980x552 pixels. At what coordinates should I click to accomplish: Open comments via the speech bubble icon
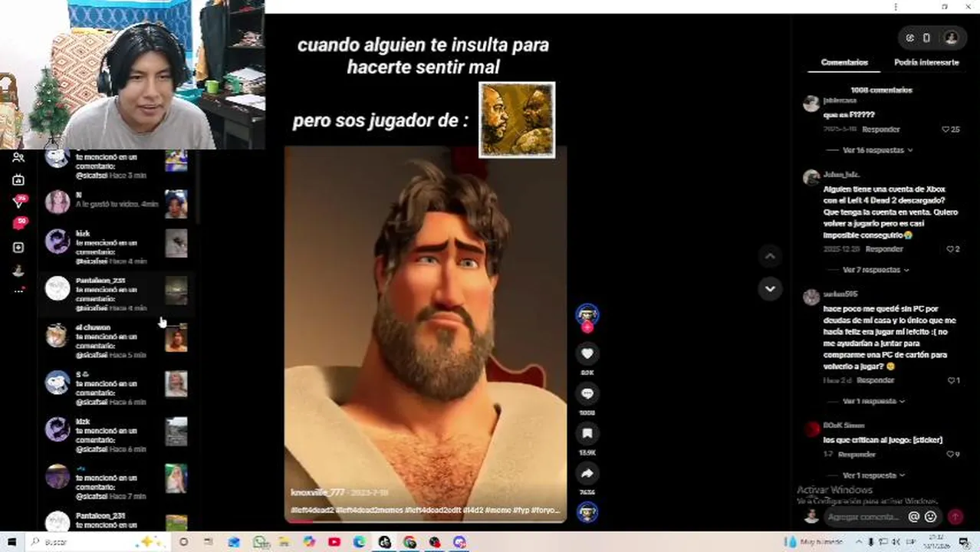point(587,393)
